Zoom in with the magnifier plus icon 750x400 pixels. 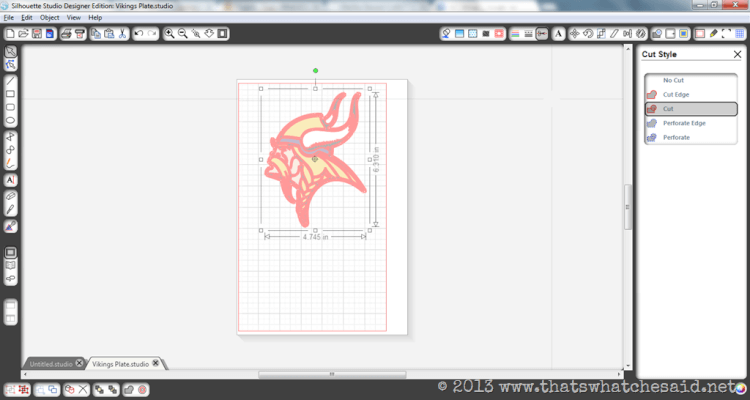point(169,33)
